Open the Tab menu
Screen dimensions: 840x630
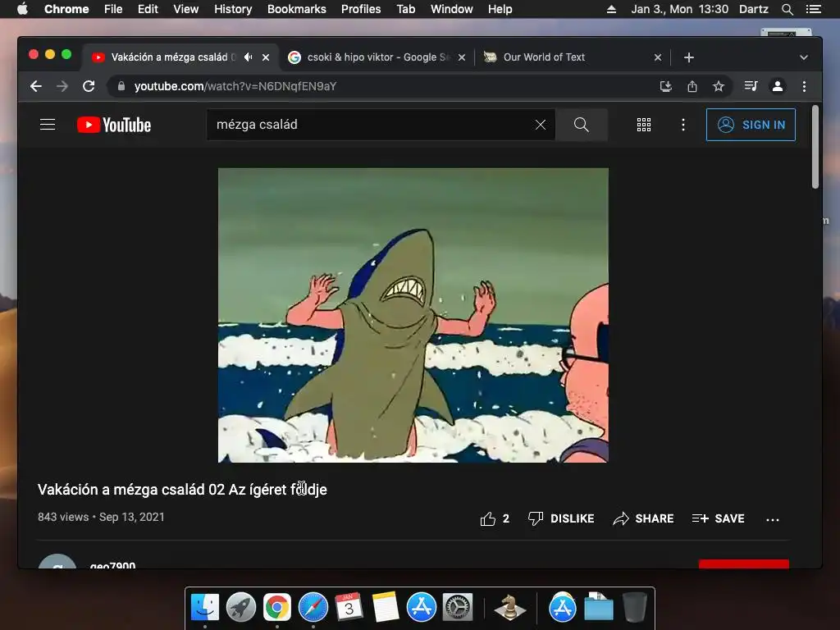pos(405,9)
